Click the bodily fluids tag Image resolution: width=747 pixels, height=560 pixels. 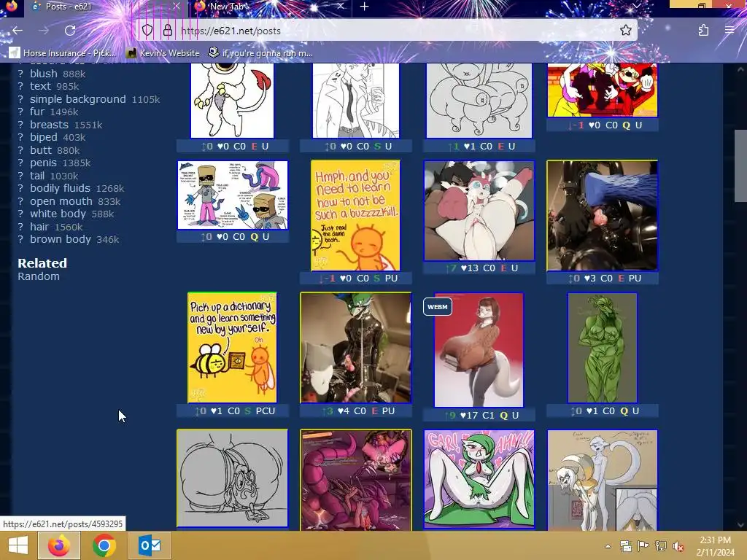click(60, 188)
